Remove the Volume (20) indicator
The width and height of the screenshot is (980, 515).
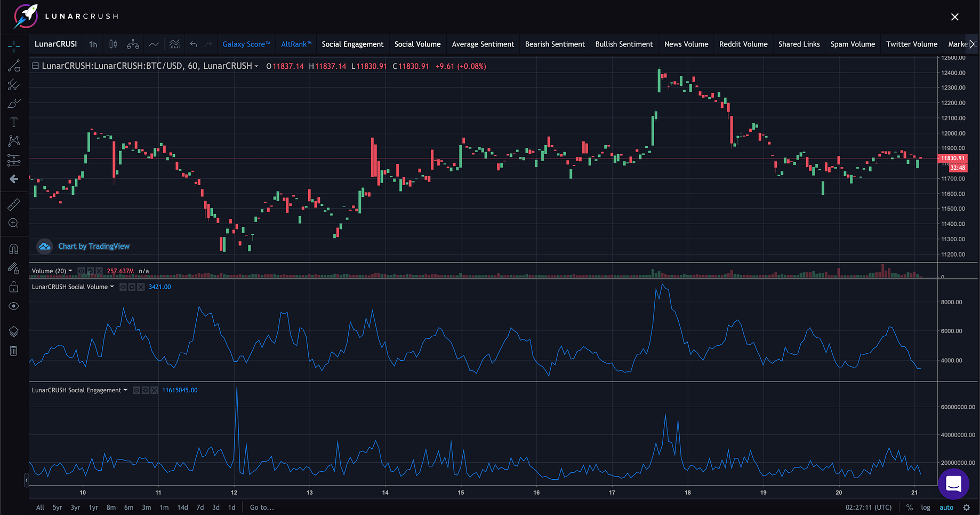98,271
